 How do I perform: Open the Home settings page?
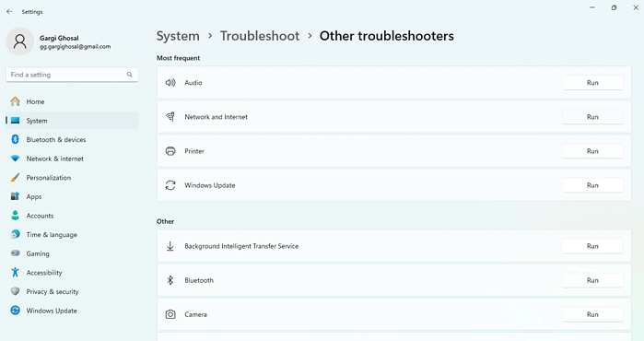click(72, 101)
